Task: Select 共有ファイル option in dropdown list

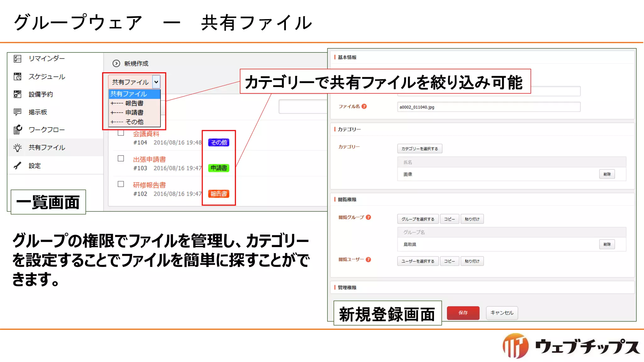Action: coord(135,94)
